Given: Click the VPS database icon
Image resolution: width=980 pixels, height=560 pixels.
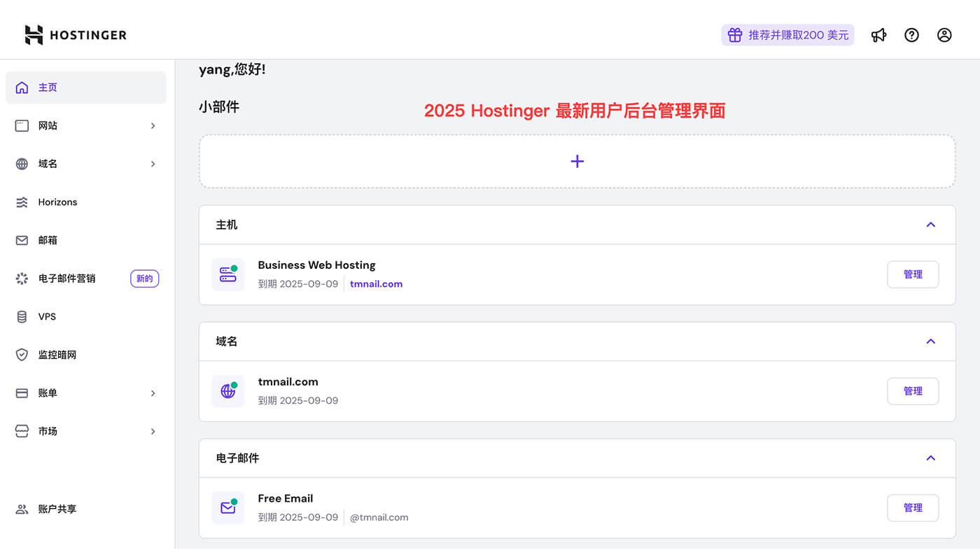Looking at the screenshot, I should pyautogui.click(x=22, y=316).
